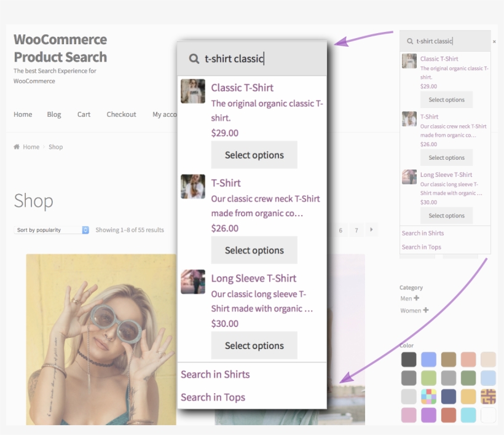Filter by the multicolor checkered swatch
Image resolution: width=504 pixels, height=435 pixels.
[429, 397]
